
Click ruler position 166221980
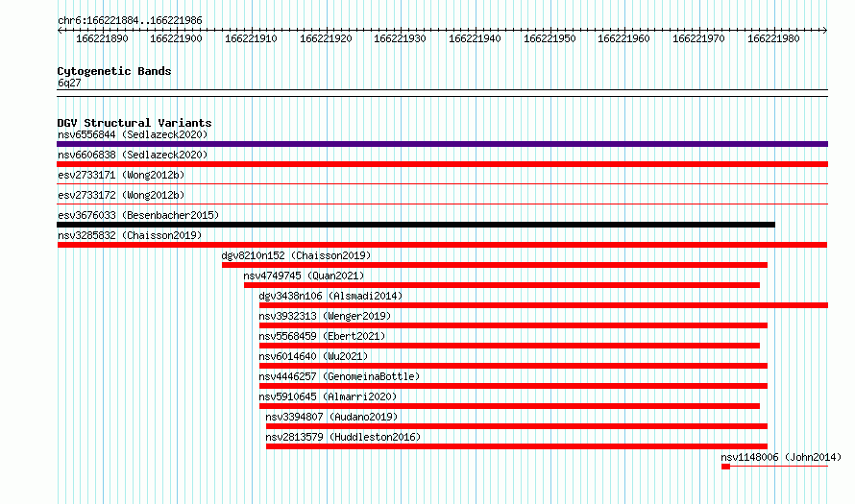[773, 38]
